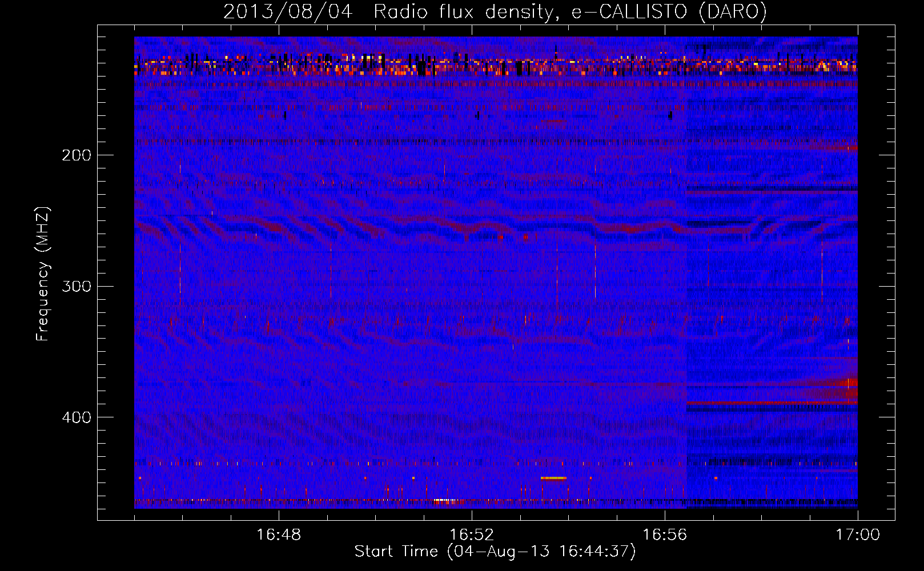This screenshot has width=924, height=571.
Task: Click the 17:00 time tick label
Action: 858,534
